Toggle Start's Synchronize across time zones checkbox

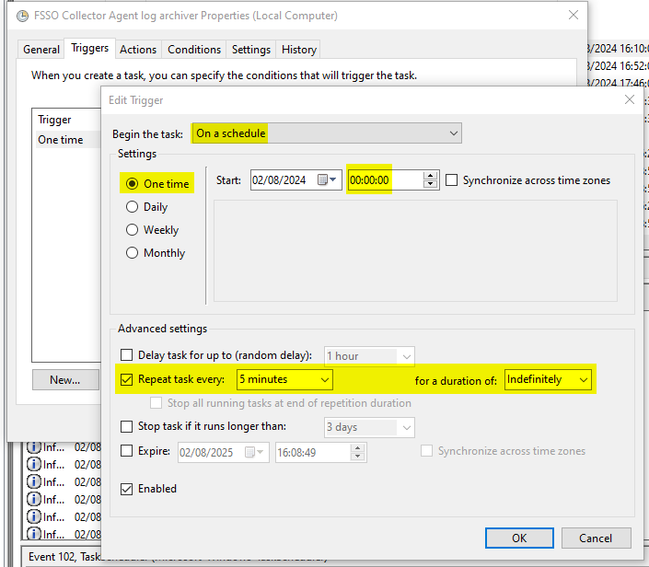[452, 180]
